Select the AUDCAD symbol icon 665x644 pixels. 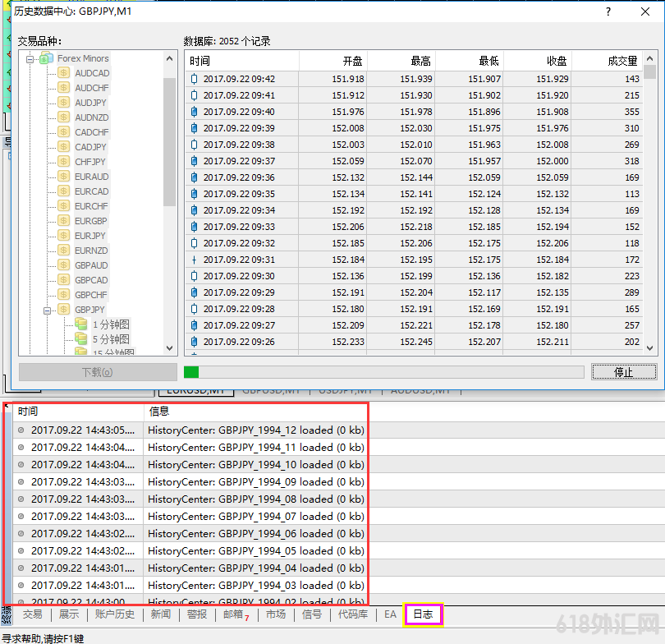point(64,73)
